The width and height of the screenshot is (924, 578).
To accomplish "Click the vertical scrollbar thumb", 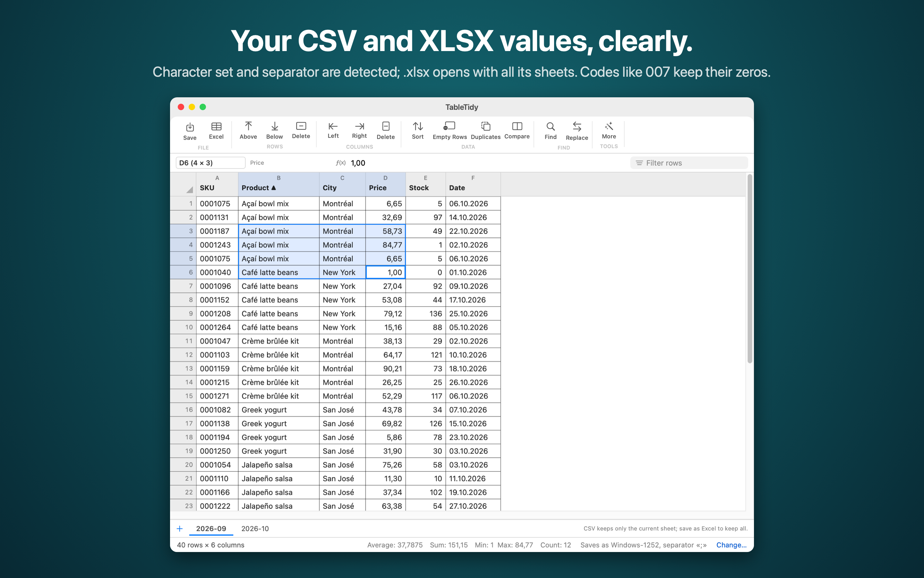I will [749, 268].
